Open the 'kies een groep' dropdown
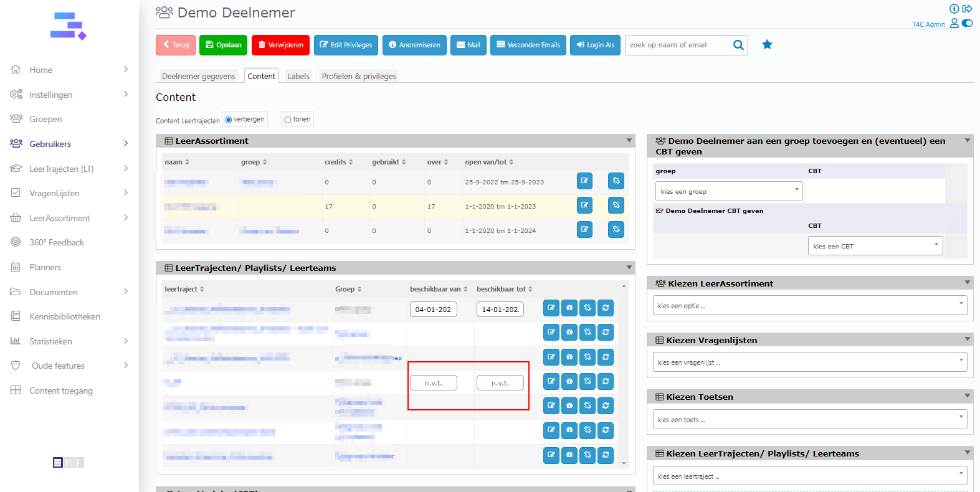980x492 pixels. coord(728,191)
